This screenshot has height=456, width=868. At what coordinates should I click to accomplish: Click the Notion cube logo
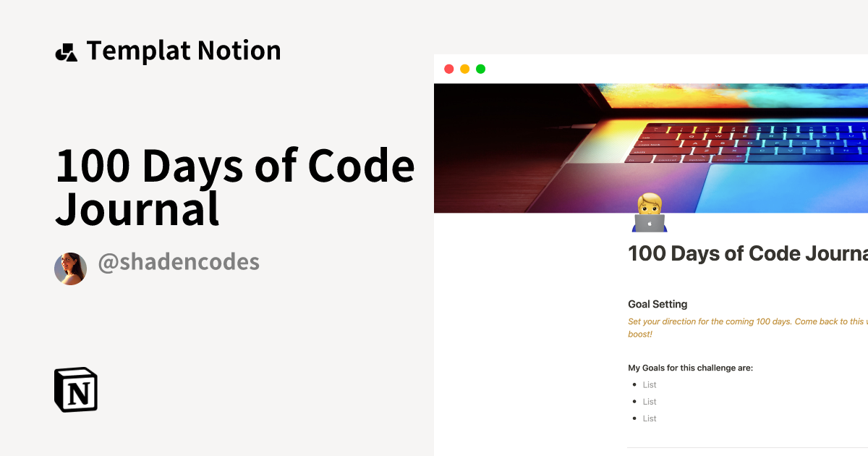[76, 390]
